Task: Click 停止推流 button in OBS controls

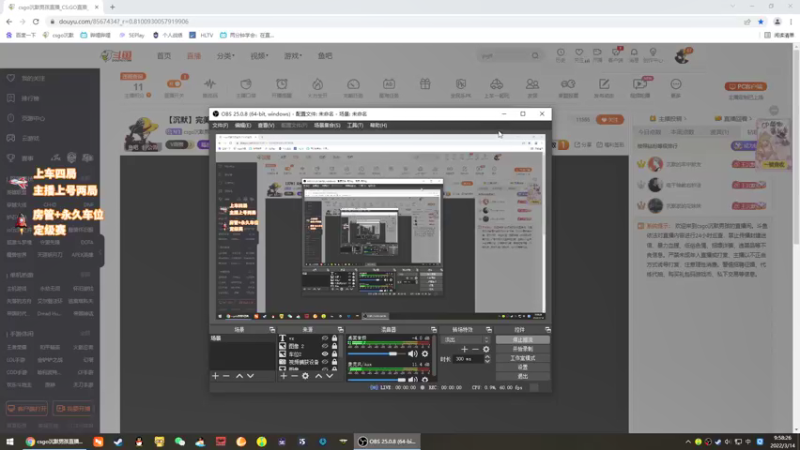Action: tap(522, 340)
